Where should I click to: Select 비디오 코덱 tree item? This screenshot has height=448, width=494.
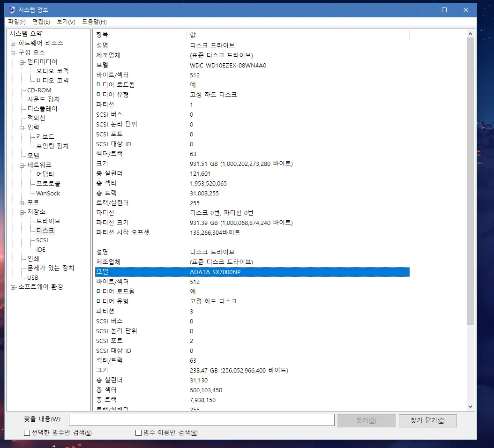(52, 80)
